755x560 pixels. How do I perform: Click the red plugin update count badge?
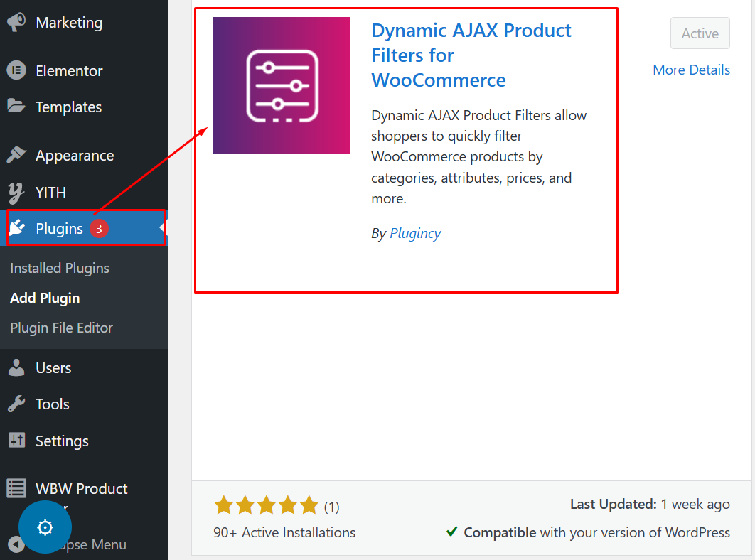tap(99, 228)
